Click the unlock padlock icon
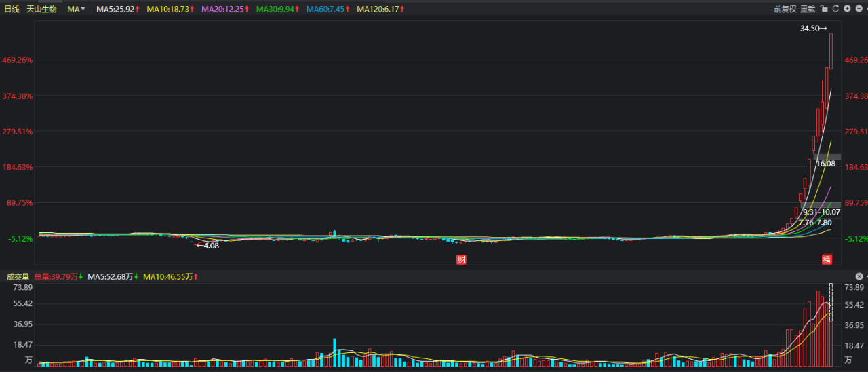The image size is (868, 372). [824, 9]
